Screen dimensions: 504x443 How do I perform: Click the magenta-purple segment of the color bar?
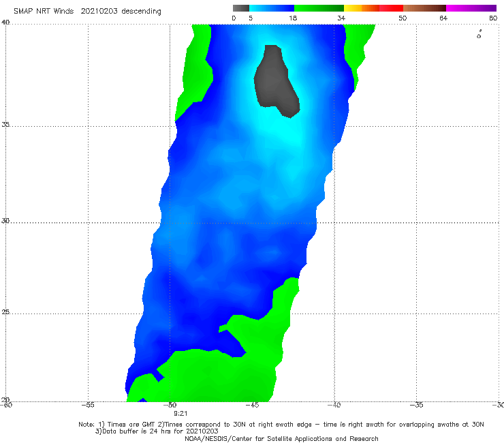tap(471, 8)
